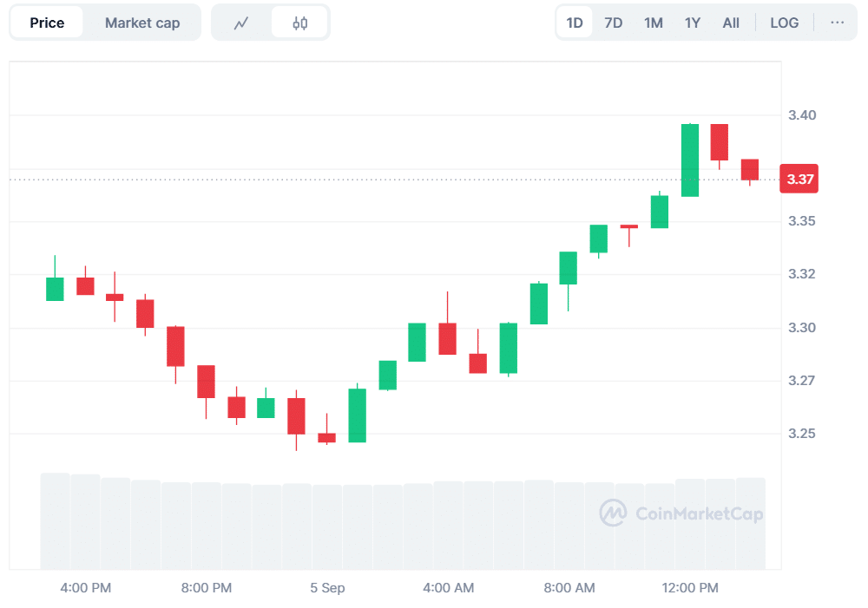This screenshot has width=868, height=608.
Task: Open the three-dot more options menu
Action: tap(837, 23)
